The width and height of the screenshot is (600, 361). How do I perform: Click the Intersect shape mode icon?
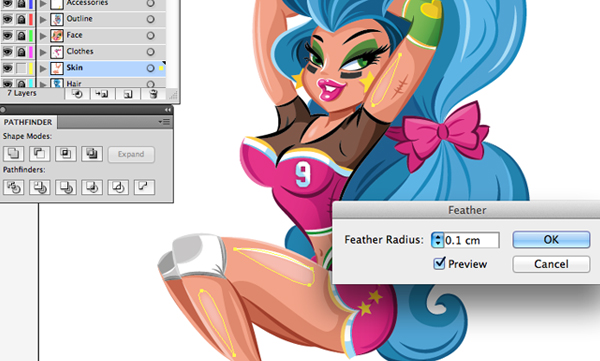pos(65,154)
